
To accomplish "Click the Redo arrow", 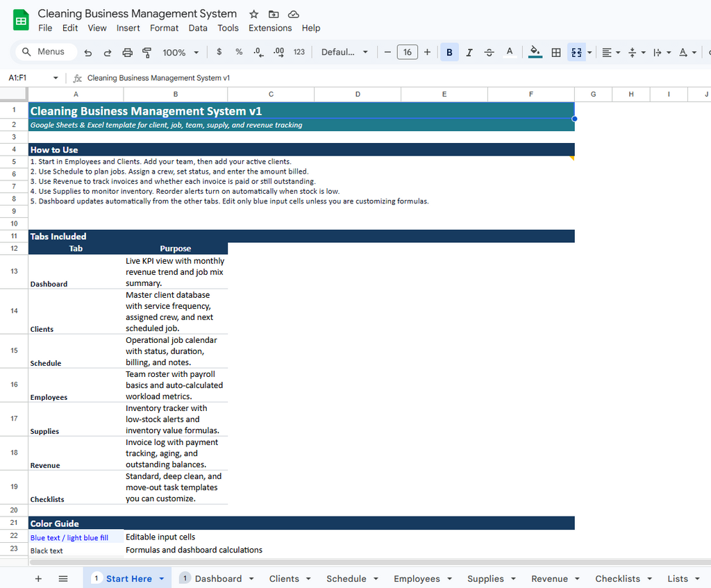I will coord(108,53).
